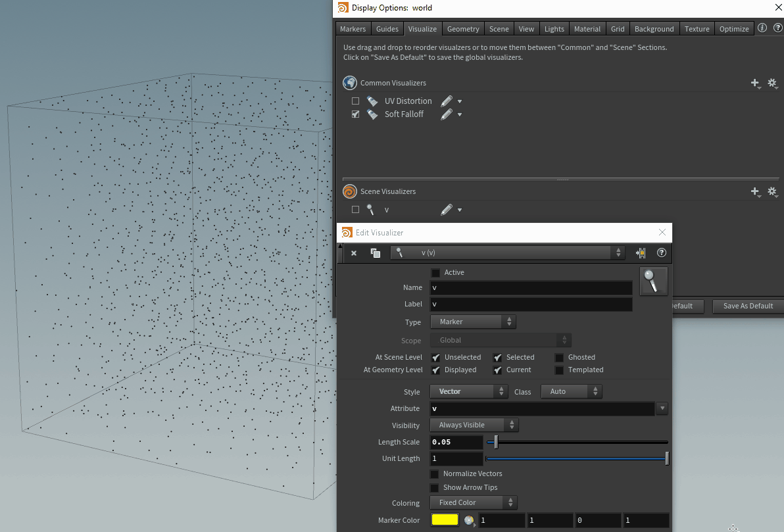Open the Coloring dropdown showing Fixed Color
Screen dimensions: 784x532
(x=472, y=502)
